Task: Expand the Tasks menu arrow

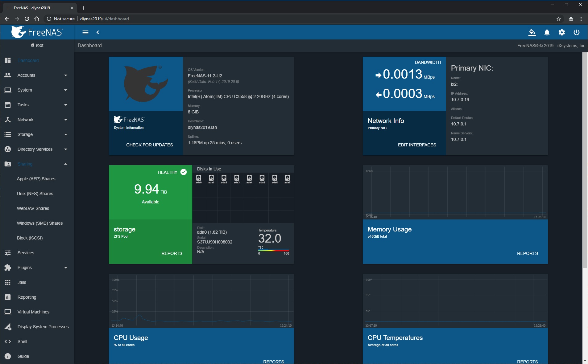Action: [66, 105]
